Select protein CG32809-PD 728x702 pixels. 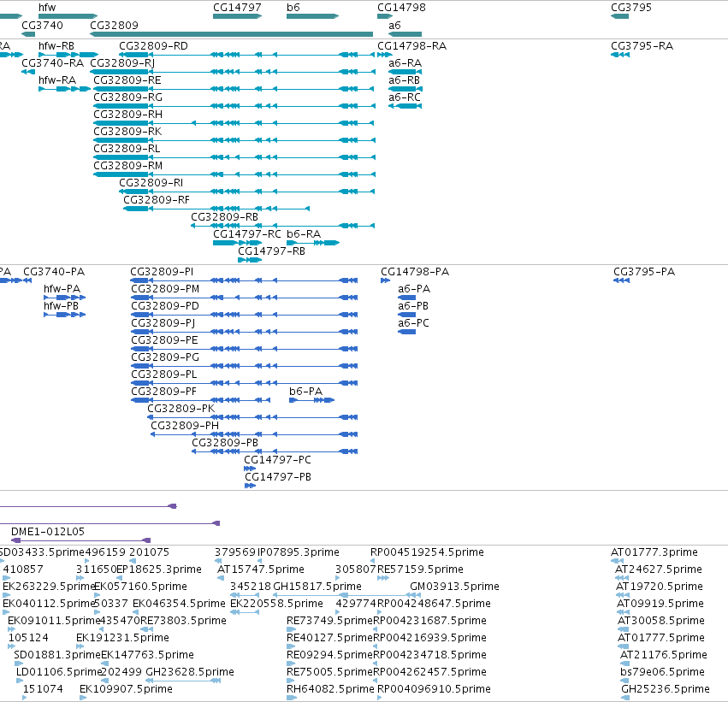pyautogui.click(x=244, y=315)
